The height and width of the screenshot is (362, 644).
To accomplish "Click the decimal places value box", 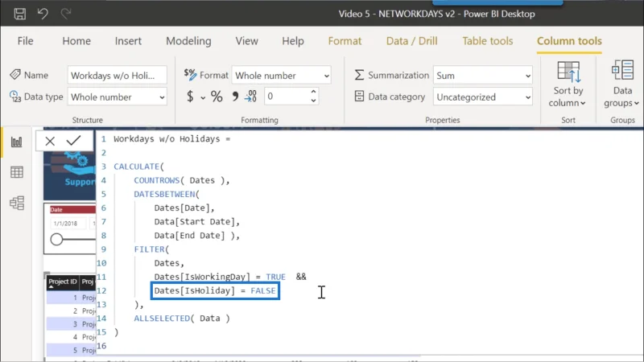I will pyautogui.click(x=287, y=97).
